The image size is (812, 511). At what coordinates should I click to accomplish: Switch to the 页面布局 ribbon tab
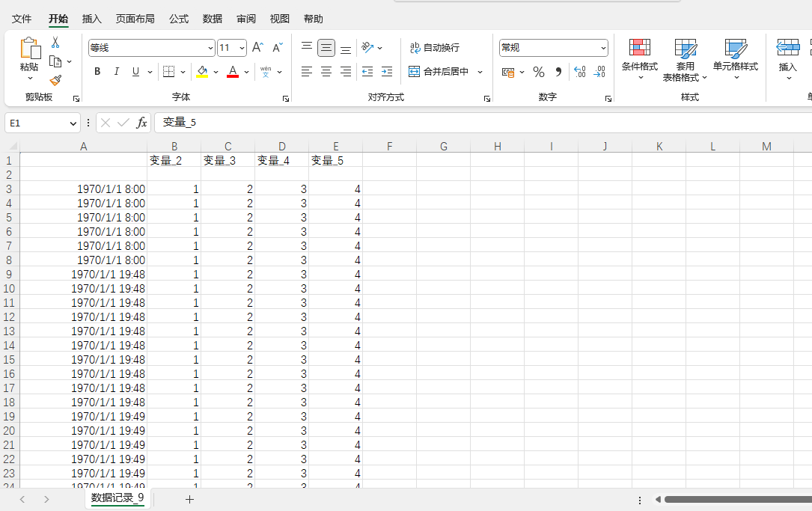pyautogui.click(x=135, y=19)
